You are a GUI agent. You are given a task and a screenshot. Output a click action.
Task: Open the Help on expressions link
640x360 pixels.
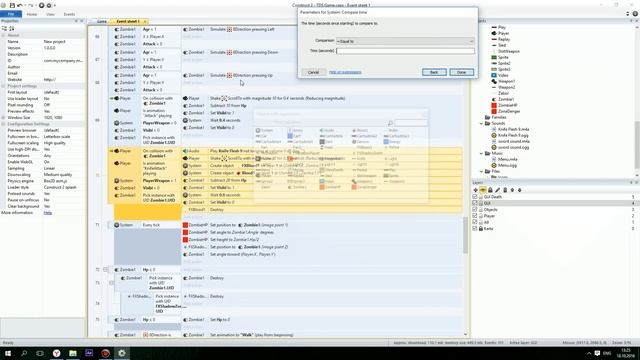(x=345, y=72)
